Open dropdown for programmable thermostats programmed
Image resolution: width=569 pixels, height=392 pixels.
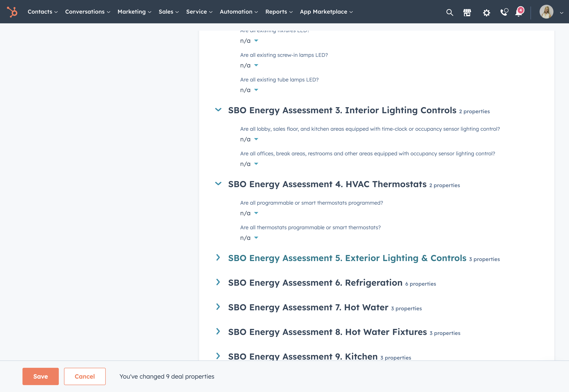(249, 213)
